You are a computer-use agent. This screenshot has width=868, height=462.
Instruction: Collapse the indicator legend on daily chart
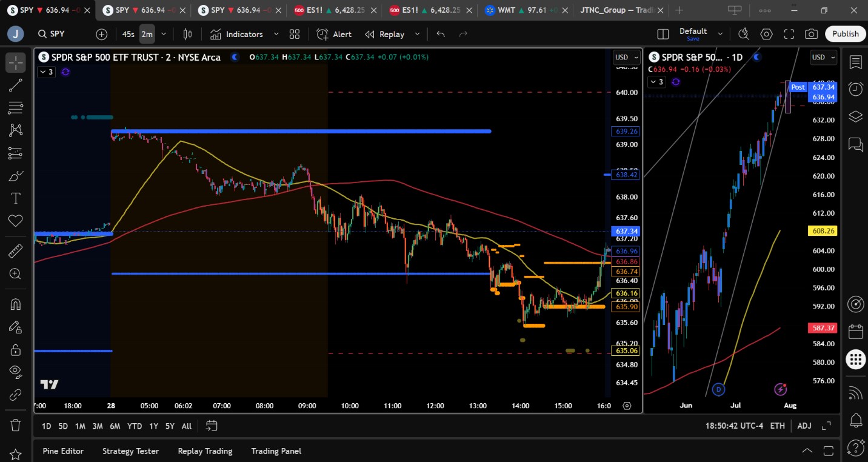pos(656,82)
